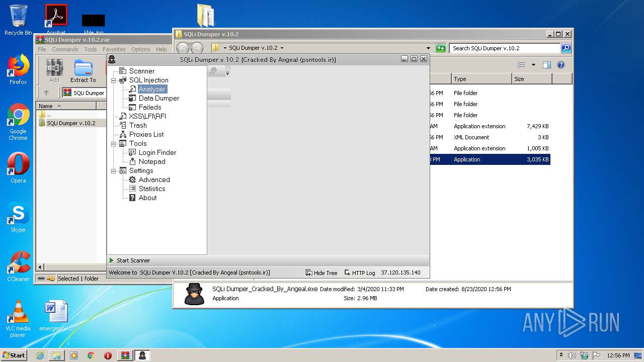
Task: Click the Windows Start button
Action: click(x=14, y=355)
